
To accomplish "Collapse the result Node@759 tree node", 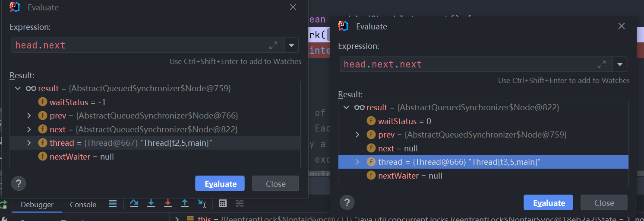I will tap(18, 88).
